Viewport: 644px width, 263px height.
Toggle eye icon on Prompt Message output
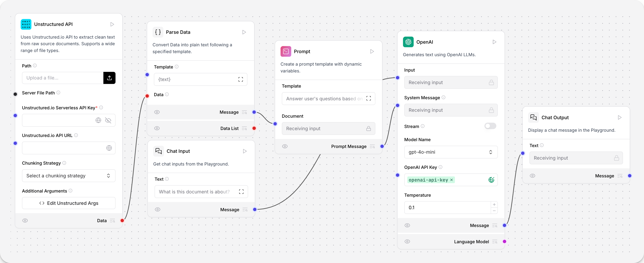[285, 146]
